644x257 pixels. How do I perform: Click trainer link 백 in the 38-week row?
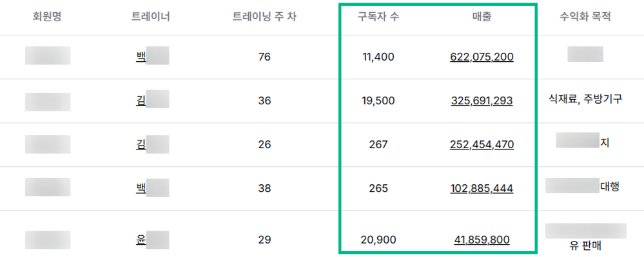pyautogui.click(x=141, y=189)
